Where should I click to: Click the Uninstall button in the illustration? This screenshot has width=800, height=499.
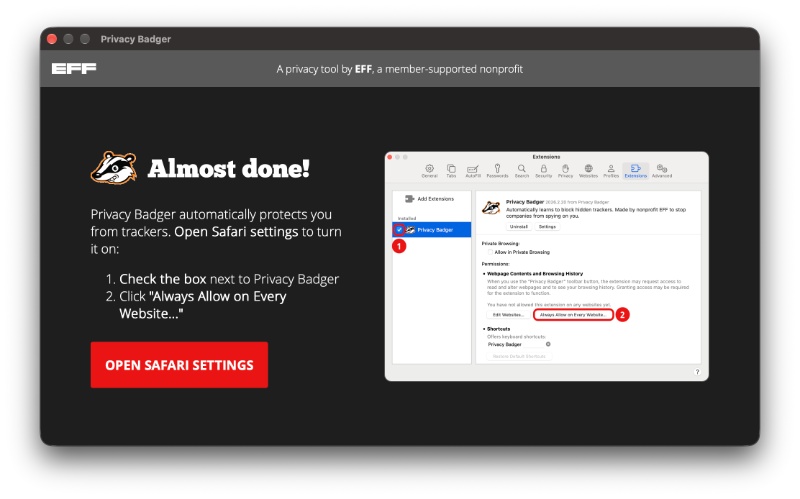pos(519,227)
